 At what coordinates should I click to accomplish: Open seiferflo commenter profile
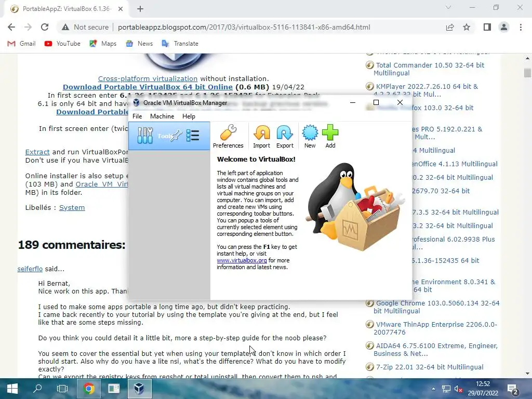[x=30, y=269]
